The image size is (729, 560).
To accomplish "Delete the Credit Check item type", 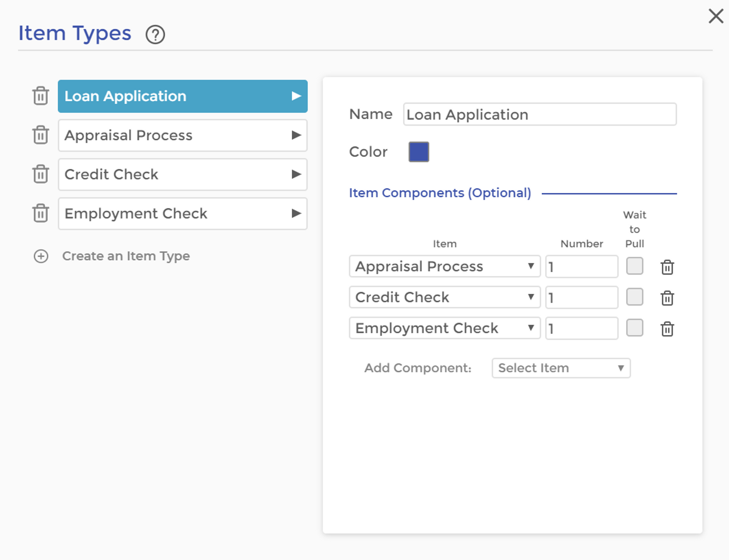I will point(41,174).
